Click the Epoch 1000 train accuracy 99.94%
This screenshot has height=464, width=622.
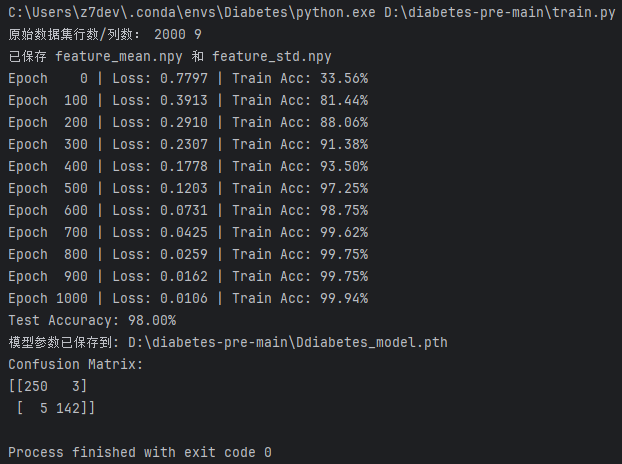click(336, 298)
